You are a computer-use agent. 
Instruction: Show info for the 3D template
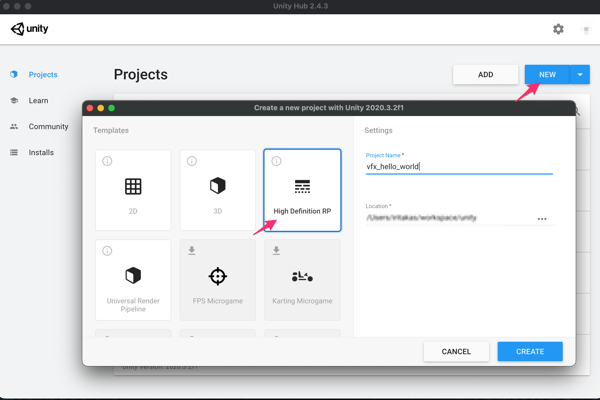(x=192, y=161)
